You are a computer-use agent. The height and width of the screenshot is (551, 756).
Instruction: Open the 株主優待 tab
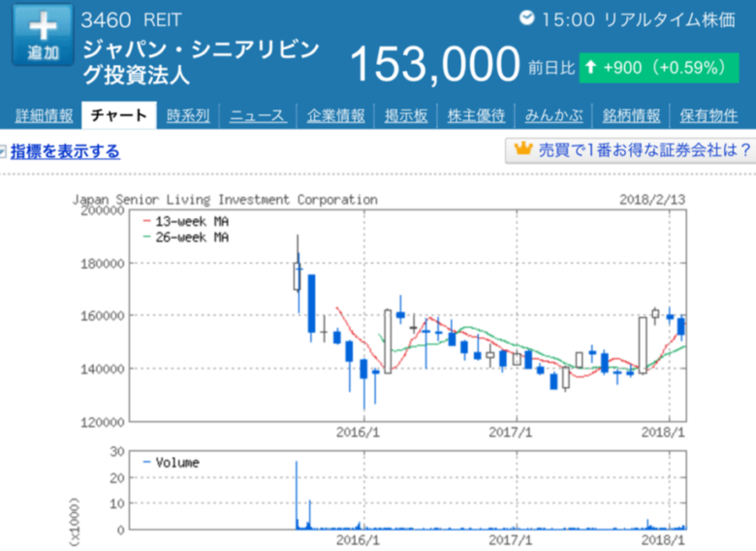(476, 115)
